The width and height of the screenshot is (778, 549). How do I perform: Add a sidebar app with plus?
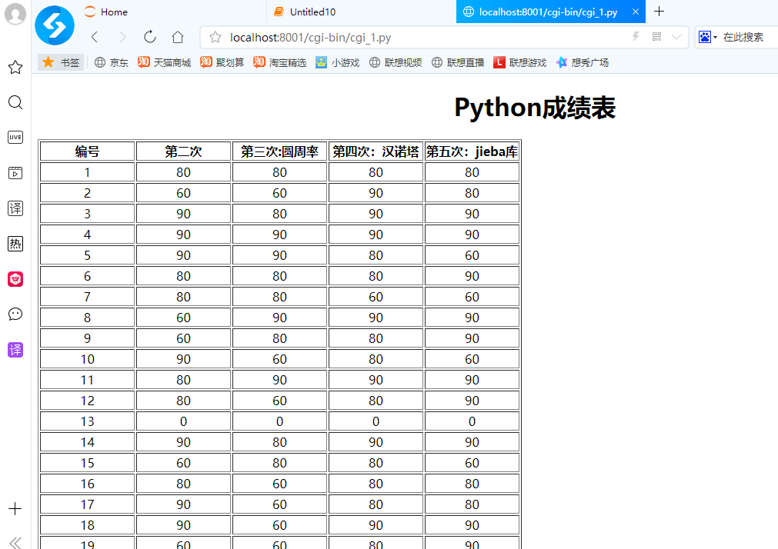coord(15,509)
